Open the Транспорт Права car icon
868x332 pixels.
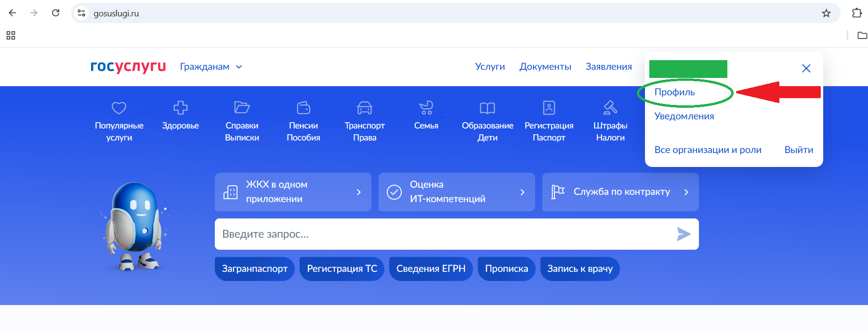(365, 108)
